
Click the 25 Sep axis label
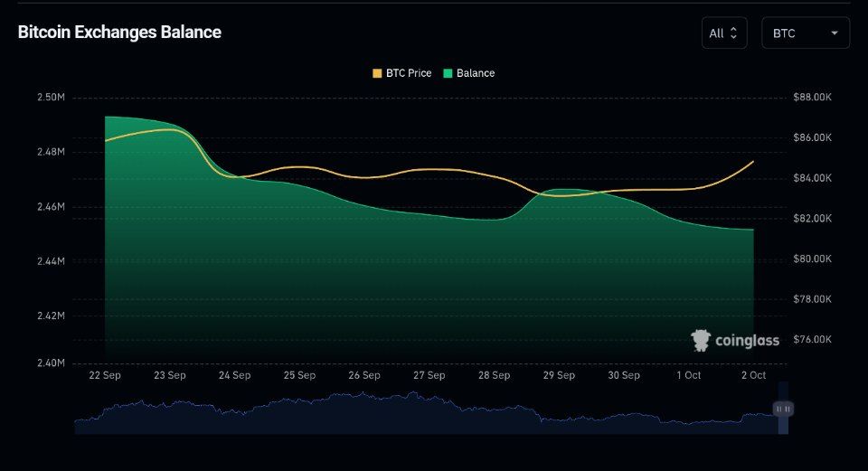pos(299,375)
